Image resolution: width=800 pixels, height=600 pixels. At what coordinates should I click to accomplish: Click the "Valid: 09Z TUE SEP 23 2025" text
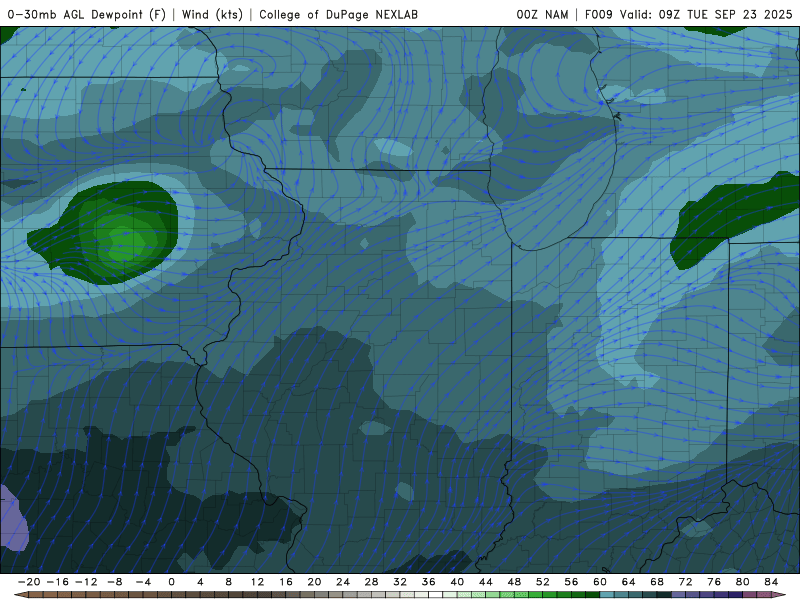click(x=706, y=14)
